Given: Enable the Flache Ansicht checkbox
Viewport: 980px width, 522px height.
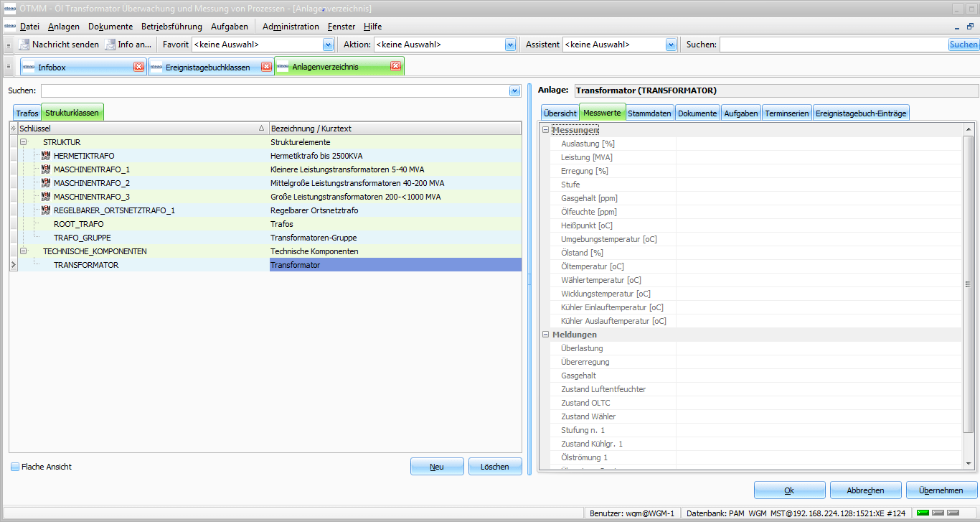Looking at the screenshot, I should click(x=15, y=467).
